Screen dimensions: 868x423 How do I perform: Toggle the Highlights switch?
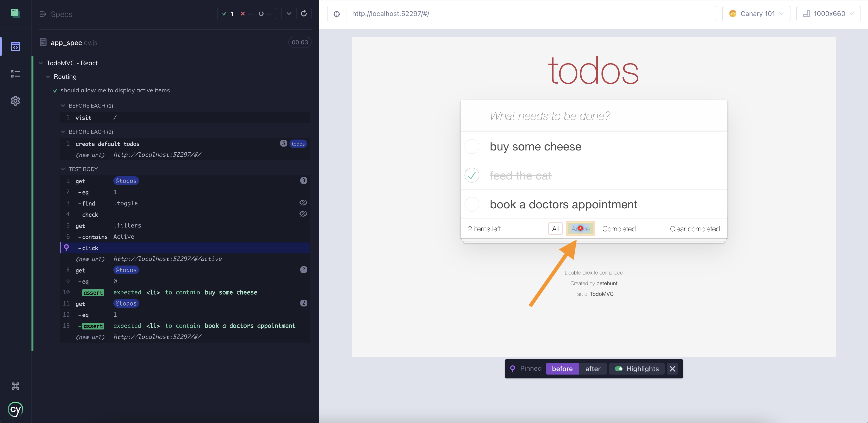[x=619, y=368]
